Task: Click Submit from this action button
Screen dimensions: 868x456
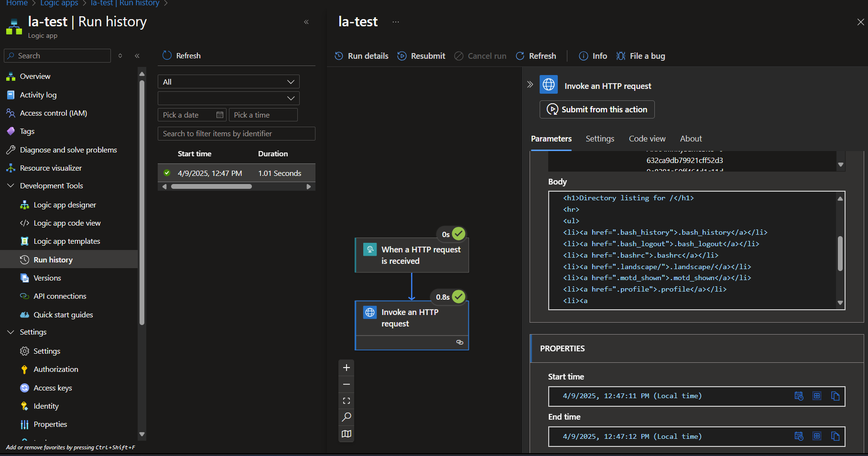Action: click(x=597, y=109)
